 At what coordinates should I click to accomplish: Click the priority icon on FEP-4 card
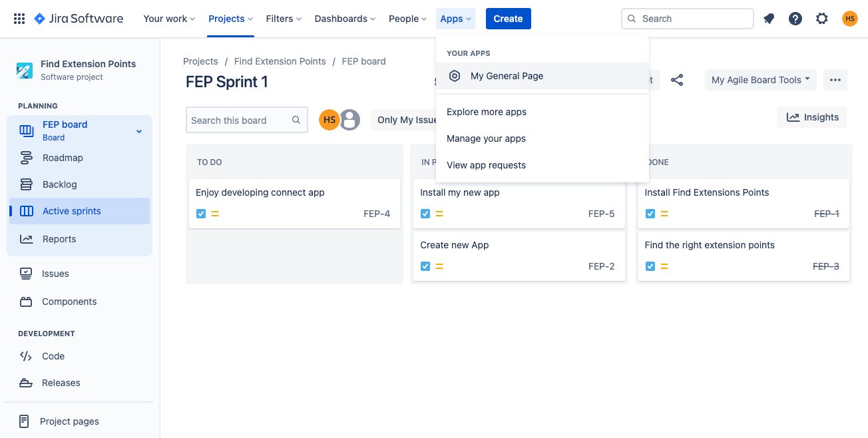[x=215, y=214]
